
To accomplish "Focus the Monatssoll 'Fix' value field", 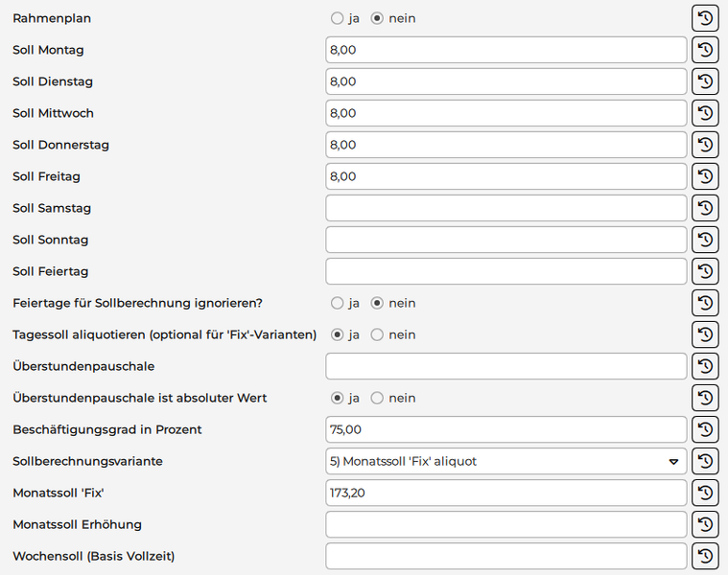I will coord(505,493).
